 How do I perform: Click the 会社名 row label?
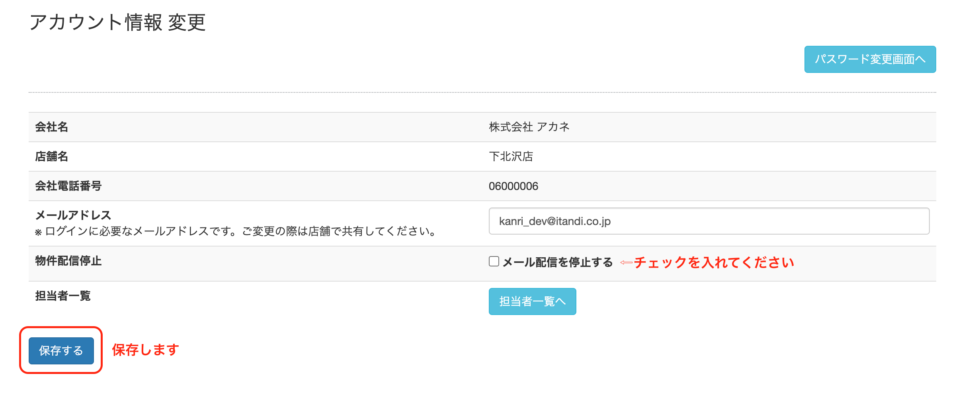point(52,127)
